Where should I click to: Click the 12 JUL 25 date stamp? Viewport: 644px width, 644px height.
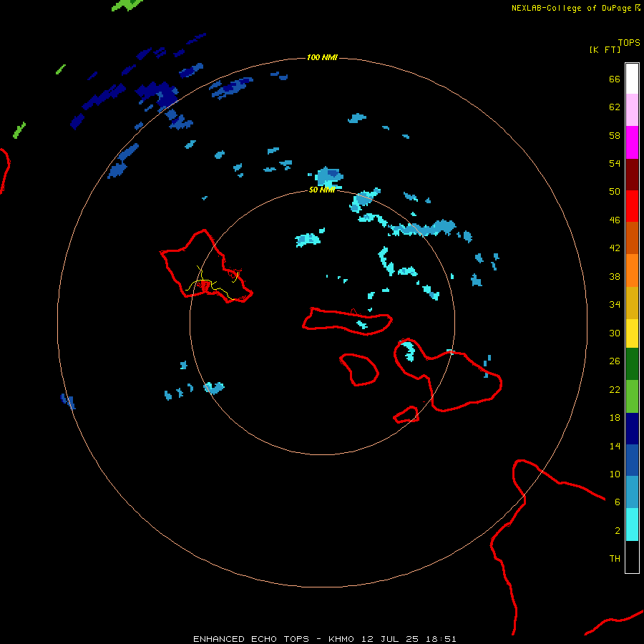pos(390,639)
